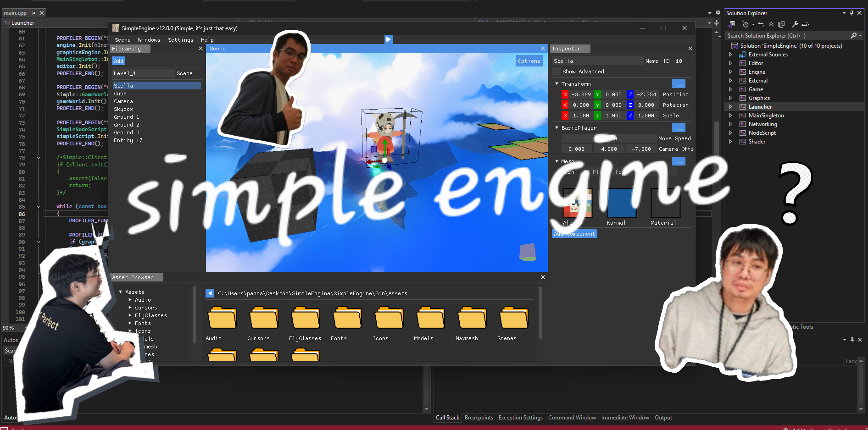868x430 pixels.
Task: Click the Show All Files icon
Action: click(x=782, y=24)
